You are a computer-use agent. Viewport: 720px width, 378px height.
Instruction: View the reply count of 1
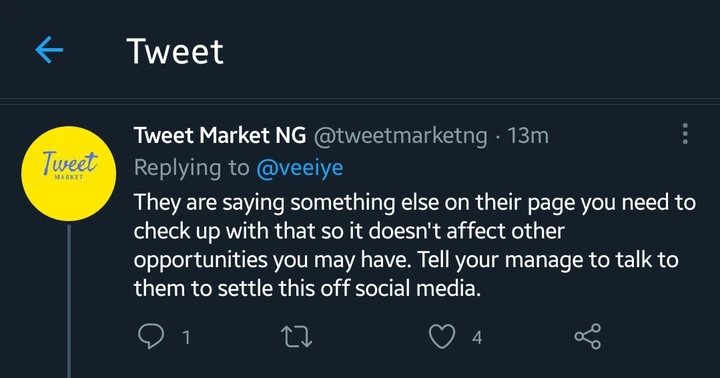tap(186, 338)
